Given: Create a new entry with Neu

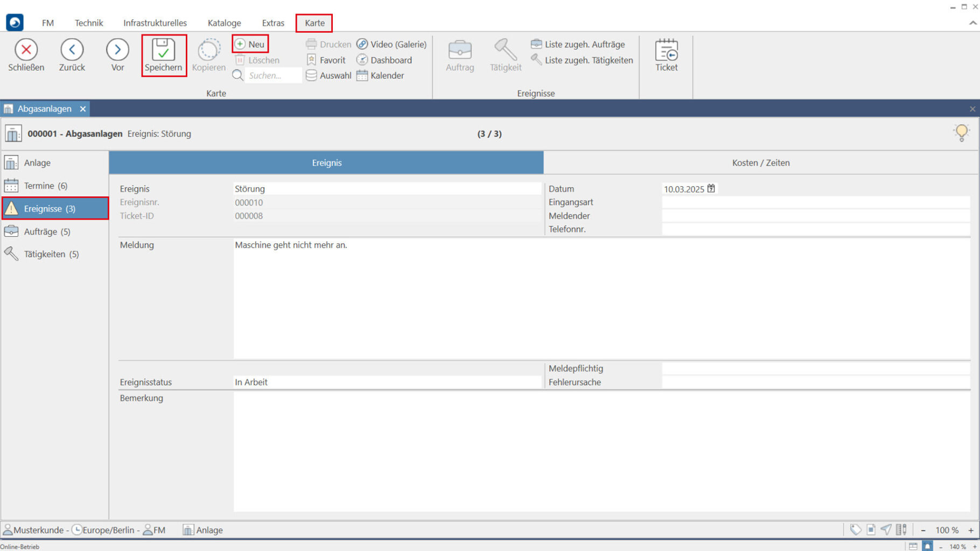Looking at the screenshot, I should [x=250, y=44].
